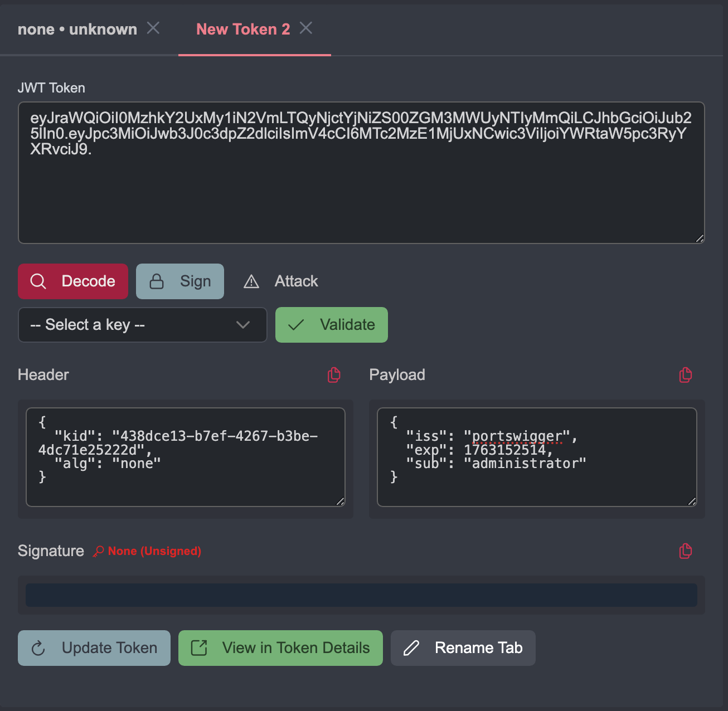Click the red key icon beside Signature
This screenshot has width=728, height=711.
[98, 551]
